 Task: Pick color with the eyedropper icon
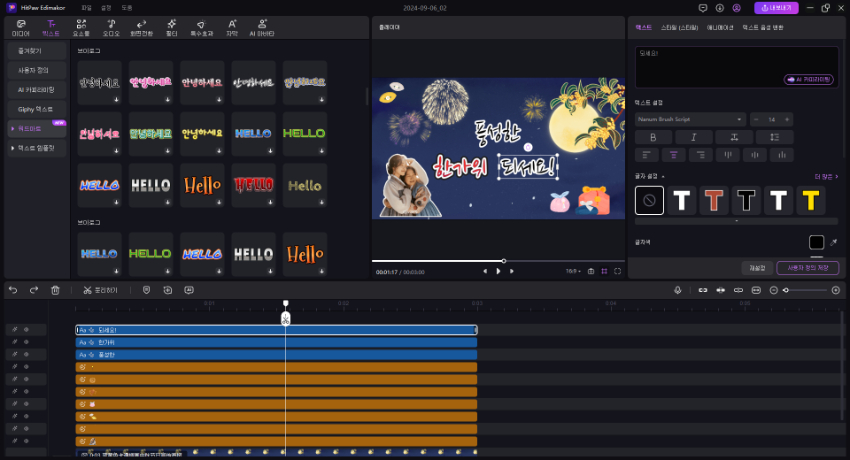pyautogui.click(x=834, y=242)
